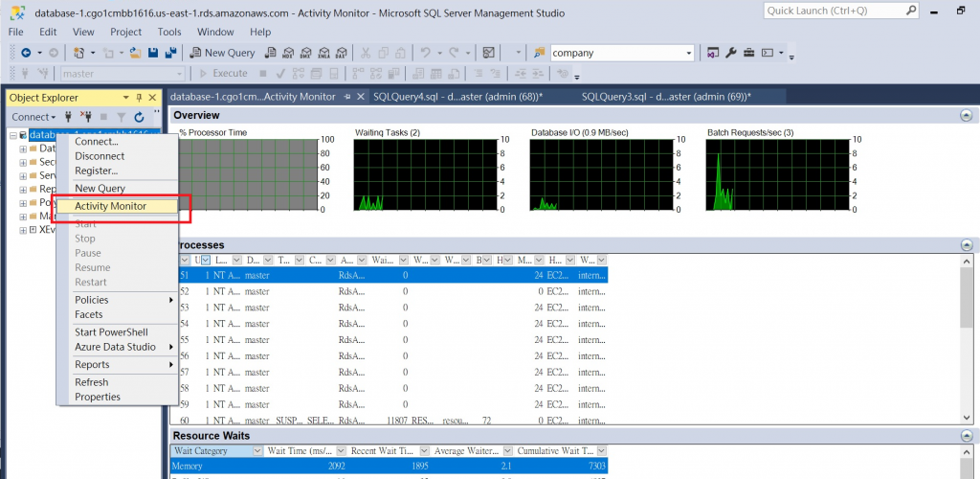
Task: Open the Help menu
Action: point(260,32)
